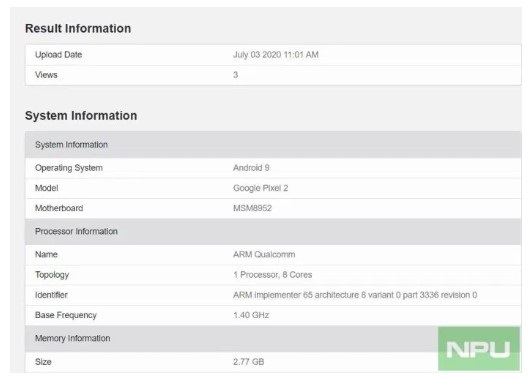Click the NPU watermark logo
Image resolution: width=532 pixels, height=378 pixels.
[479, 349]
